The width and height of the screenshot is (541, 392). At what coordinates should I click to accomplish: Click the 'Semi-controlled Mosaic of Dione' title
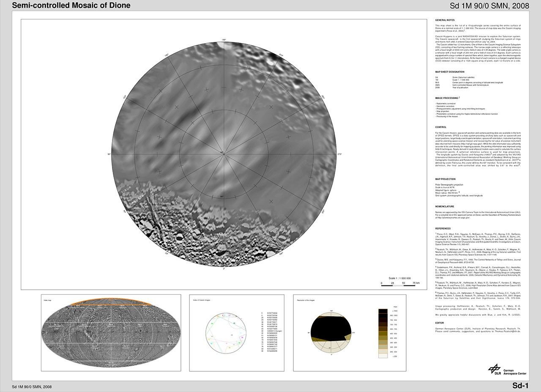pyautogui.click(x=71, y=5)
